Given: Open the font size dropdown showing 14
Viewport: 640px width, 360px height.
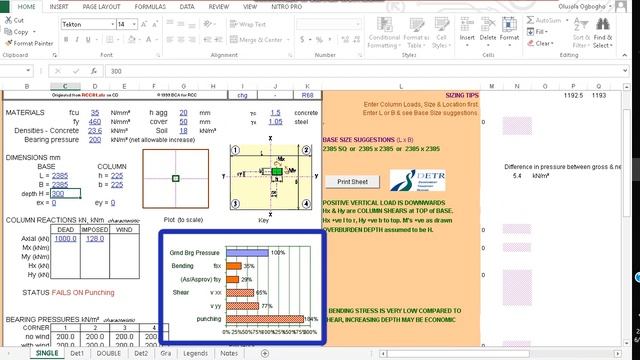Looking at the screenshot, I should click(134, 24).
